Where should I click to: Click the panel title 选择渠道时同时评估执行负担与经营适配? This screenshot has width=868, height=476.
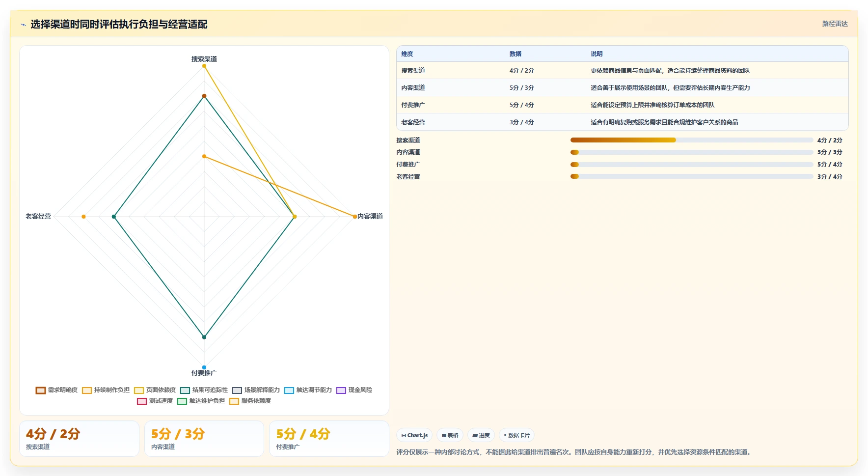[x=119, y=24]
